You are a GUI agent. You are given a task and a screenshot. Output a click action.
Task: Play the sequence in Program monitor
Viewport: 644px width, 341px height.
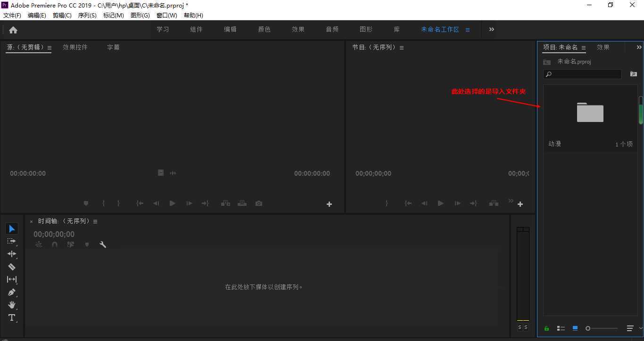[x=440, y=203]
